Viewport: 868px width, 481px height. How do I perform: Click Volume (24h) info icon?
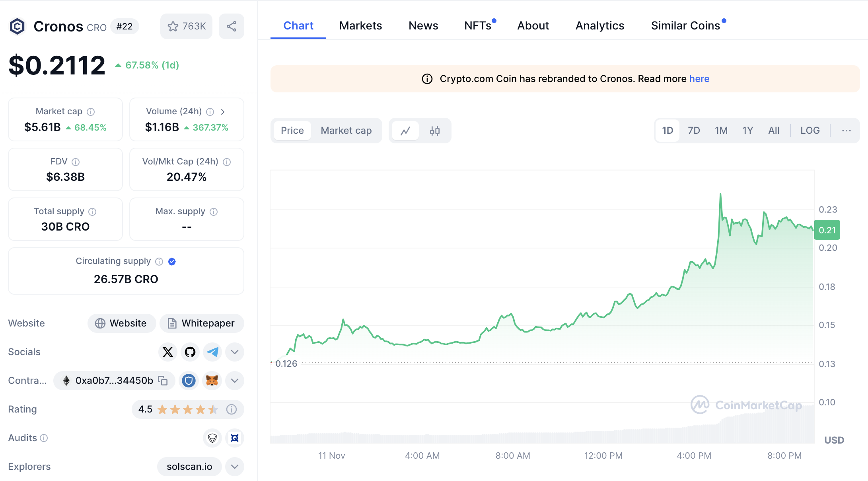point(210,111)
